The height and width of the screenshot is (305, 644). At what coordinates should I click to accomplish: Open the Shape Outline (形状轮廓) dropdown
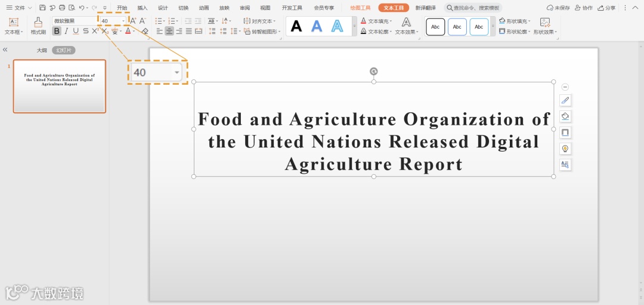click(515, 31)
